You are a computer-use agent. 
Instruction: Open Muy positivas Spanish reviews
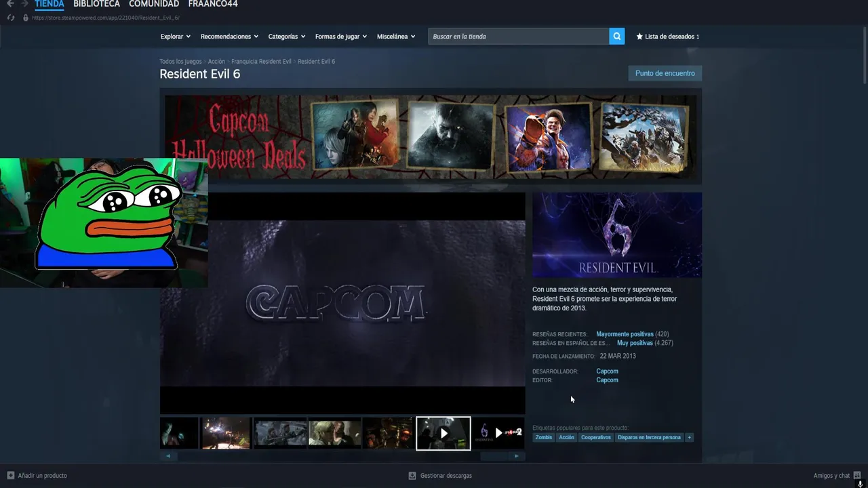tap(635, 343)
